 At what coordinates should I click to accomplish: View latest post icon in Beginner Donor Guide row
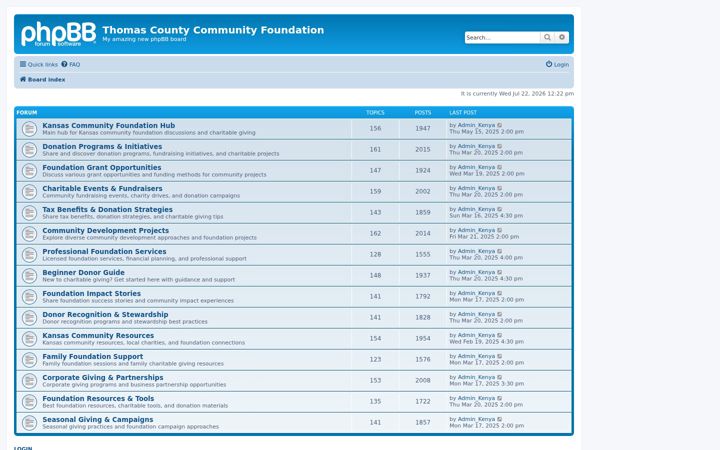pos(500,272)
